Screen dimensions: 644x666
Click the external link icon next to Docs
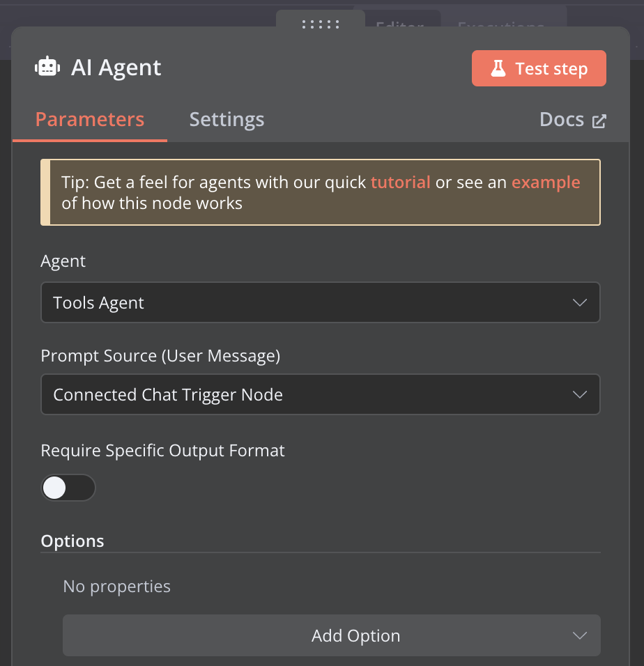pos(599,121)
